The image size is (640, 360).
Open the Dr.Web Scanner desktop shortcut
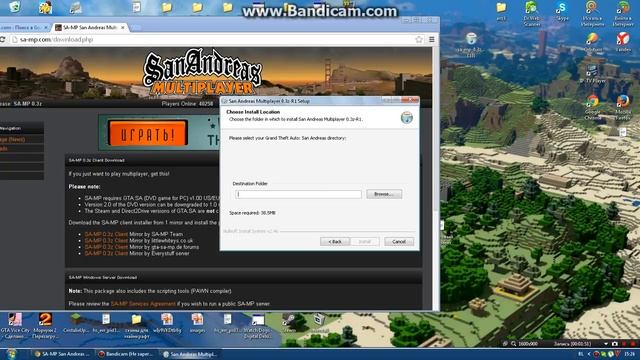coord(531,13)
